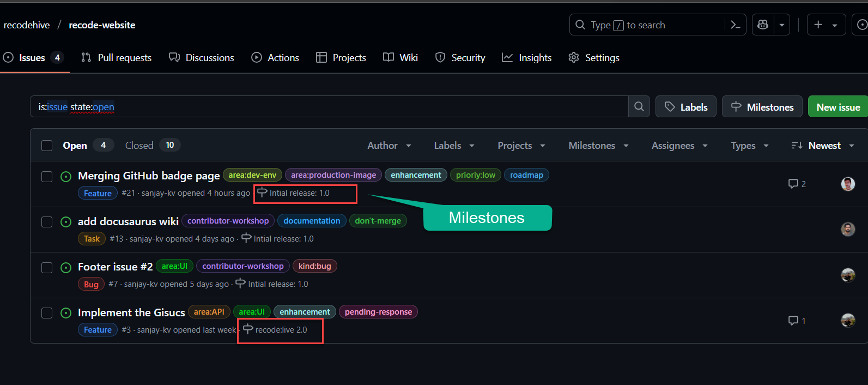Filter by the kind:bug label
The width and height of the screenshot is (868, 385).
coord(315,266)
